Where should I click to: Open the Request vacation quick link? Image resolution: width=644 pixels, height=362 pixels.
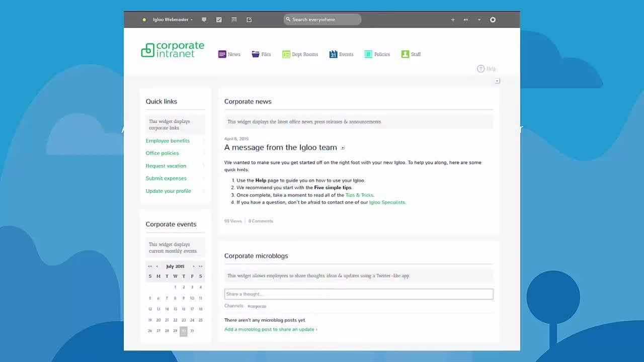166,166
